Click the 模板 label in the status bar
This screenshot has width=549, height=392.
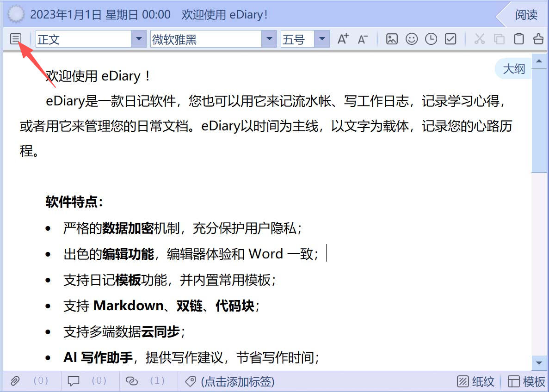tap(534, 381)
